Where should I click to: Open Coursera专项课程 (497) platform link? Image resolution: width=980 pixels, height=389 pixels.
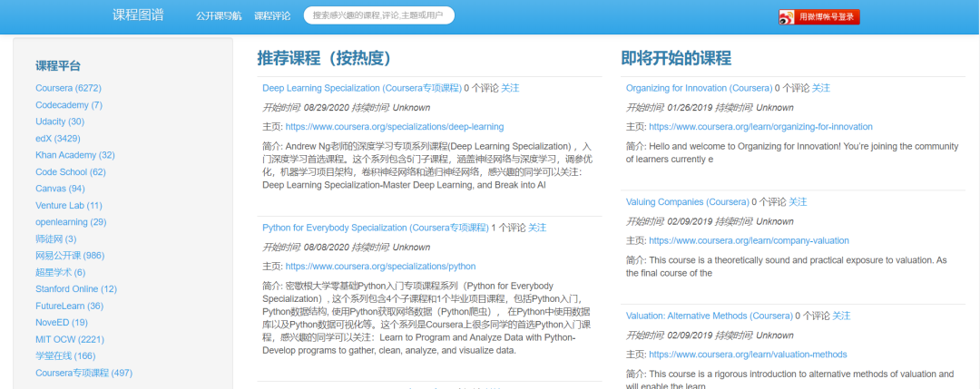pos(83,374)
